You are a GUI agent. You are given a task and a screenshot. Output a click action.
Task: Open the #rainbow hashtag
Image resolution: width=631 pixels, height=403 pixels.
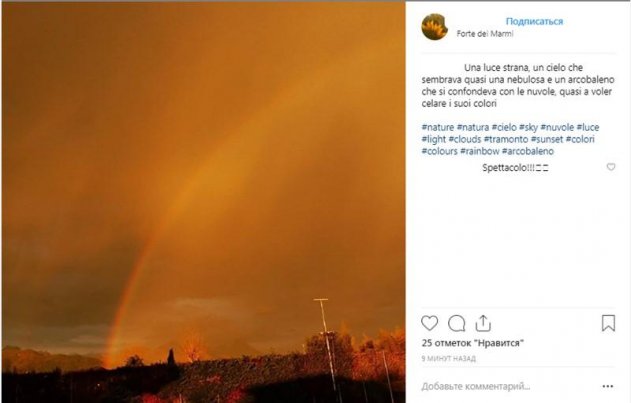pyautogui.click(x=480, y=151)
